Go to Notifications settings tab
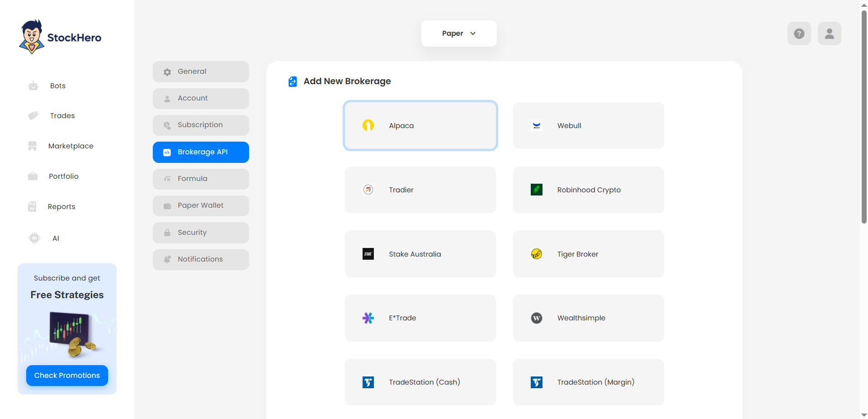 pos(201,259)
